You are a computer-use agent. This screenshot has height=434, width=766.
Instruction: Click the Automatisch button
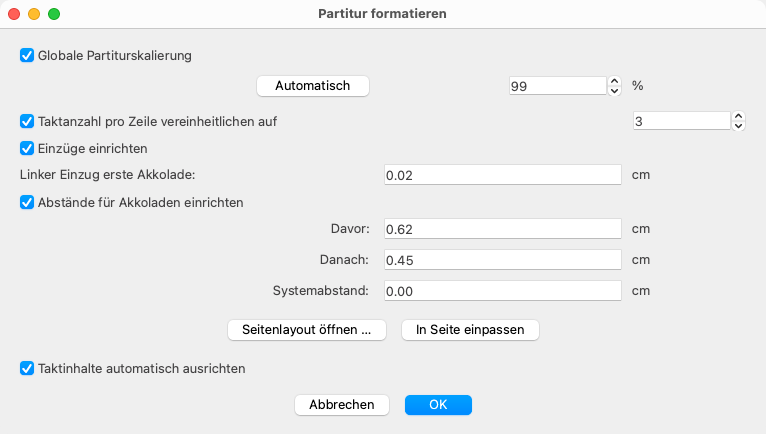(x=313, y=86)
